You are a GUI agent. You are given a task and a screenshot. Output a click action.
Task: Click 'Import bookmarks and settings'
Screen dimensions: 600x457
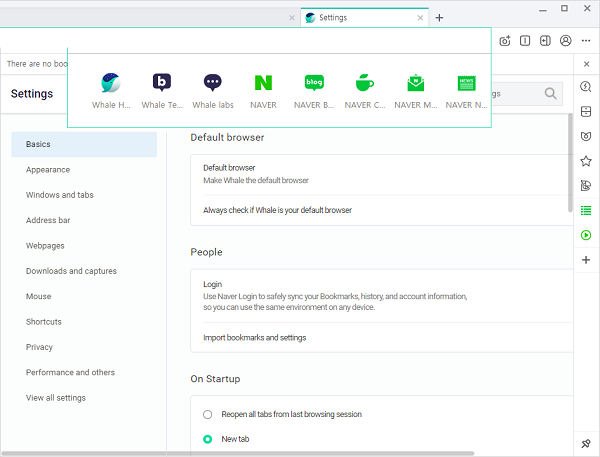(255, 338)
